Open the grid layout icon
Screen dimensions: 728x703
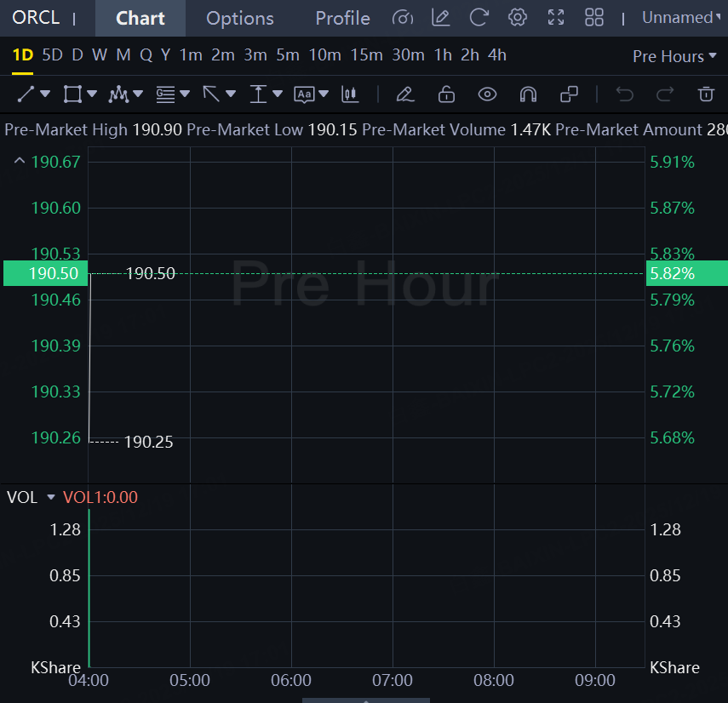coord(593,18)
